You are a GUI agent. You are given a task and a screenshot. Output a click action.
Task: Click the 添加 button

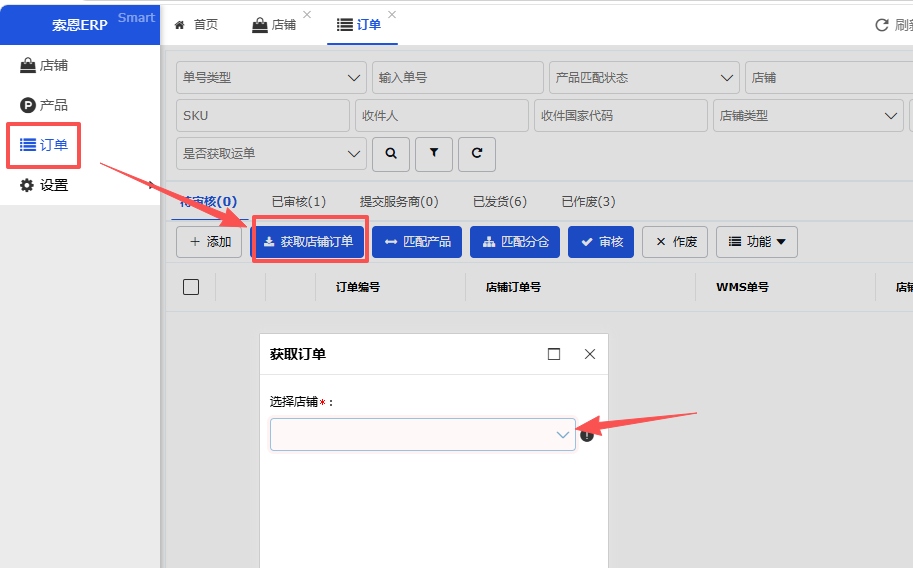pos(209,242)
